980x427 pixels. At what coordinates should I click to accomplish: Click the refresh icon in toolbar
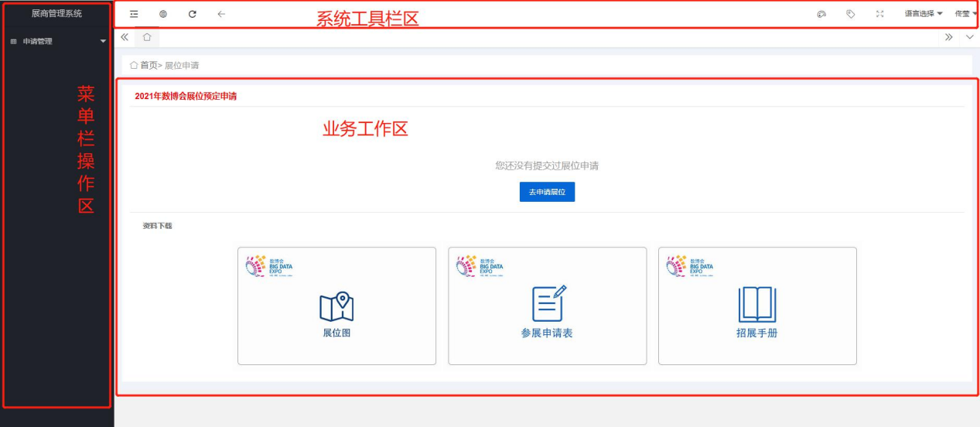[x=193, y=14]
